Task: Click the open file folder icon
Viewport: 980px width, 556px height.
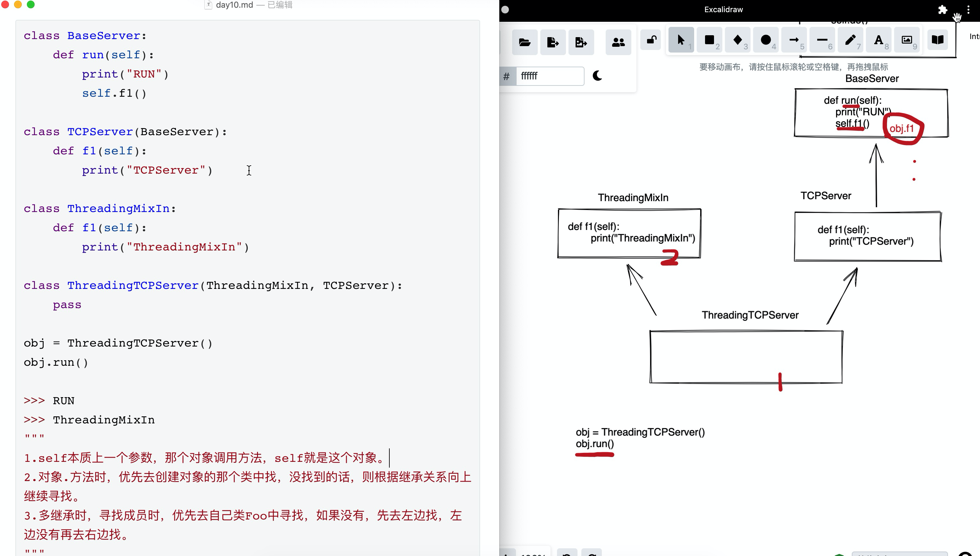Action: point(525,42)
